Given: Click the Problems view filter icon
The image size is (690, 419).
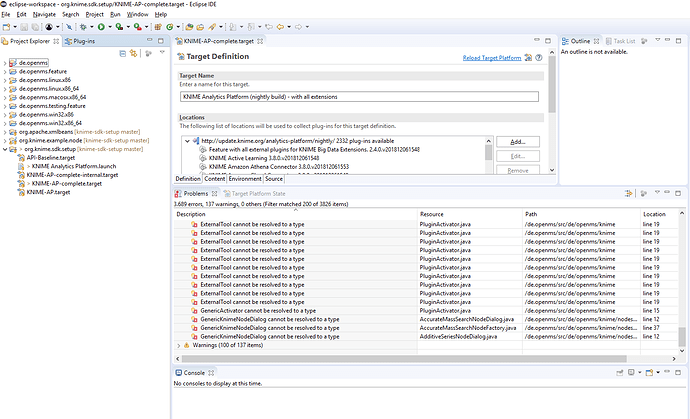Looking at the screenshot, I should 644,193.
